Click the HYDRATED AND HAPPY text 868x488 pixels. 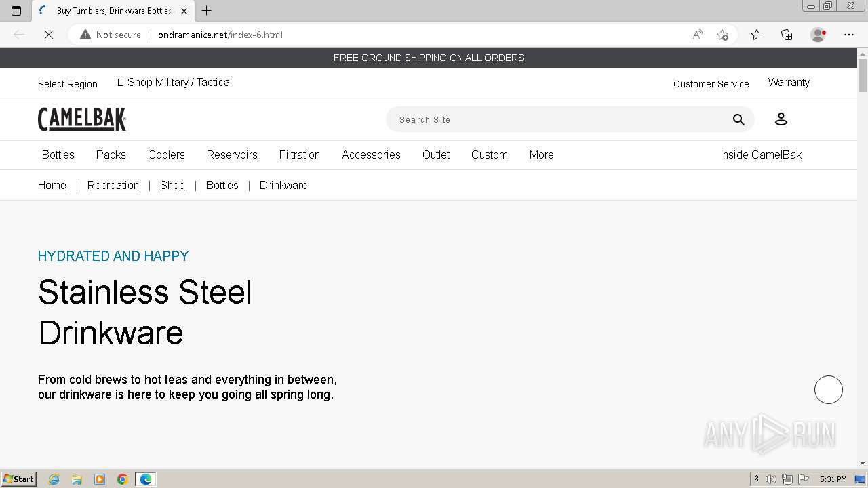[x=113, y=256]
